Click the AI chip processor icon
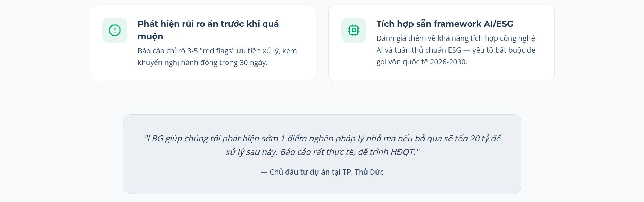 [x=353, y=30]
